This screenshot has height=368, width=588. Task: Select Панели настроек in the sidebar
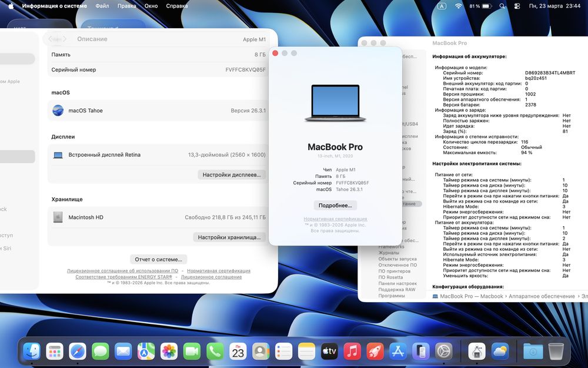397,284
